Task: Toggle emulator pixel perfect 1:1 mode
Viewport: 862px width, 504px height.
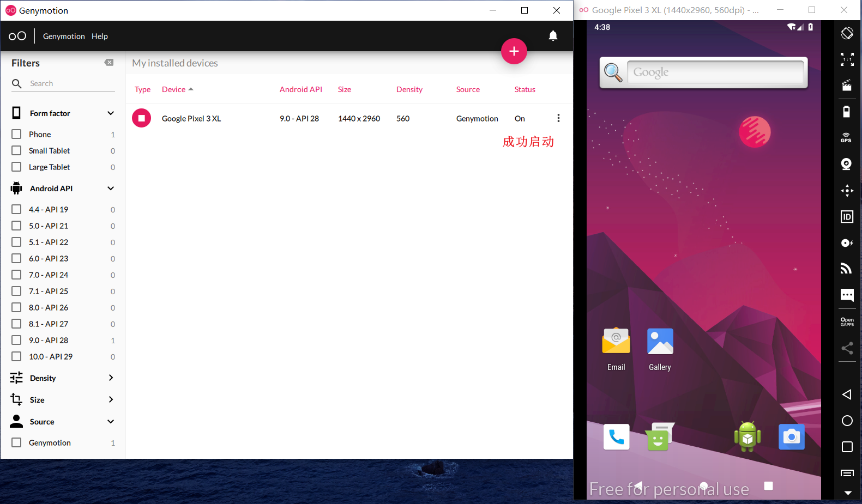Action: click(847, 59)
